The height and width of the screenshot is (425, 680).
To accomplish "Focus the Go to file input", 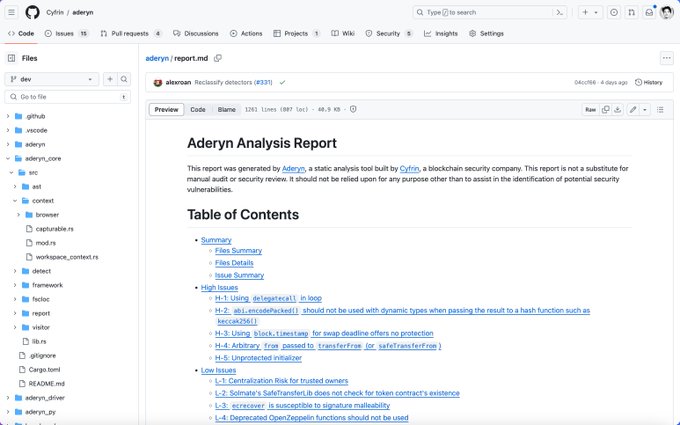I will (68, 97).
